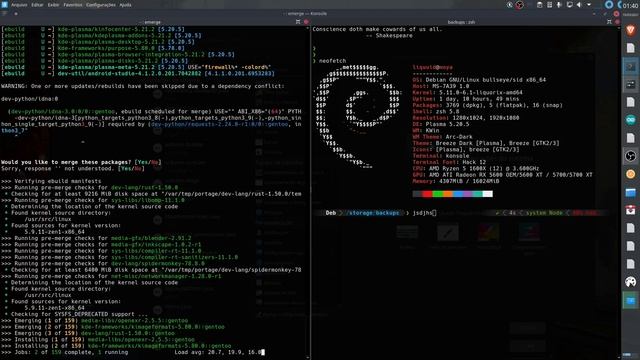Expand the hidden system tray arrow
Viewport: 640px width, 360px height.
pos(589,5)
